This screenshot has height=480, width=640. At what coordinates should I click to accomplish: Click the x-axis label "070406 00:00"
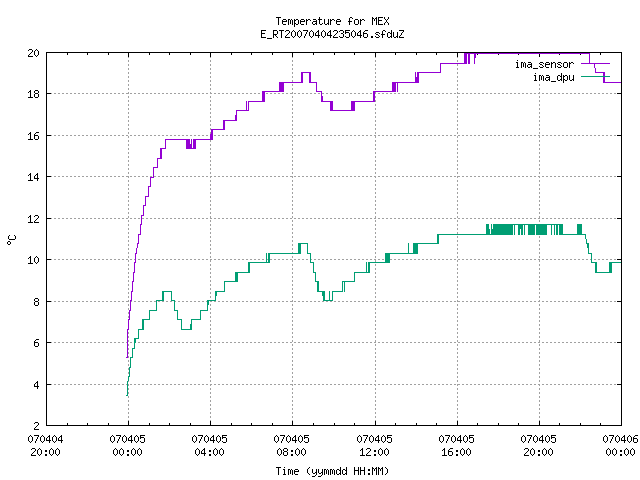pyautogui.click(x=620, y=445)
